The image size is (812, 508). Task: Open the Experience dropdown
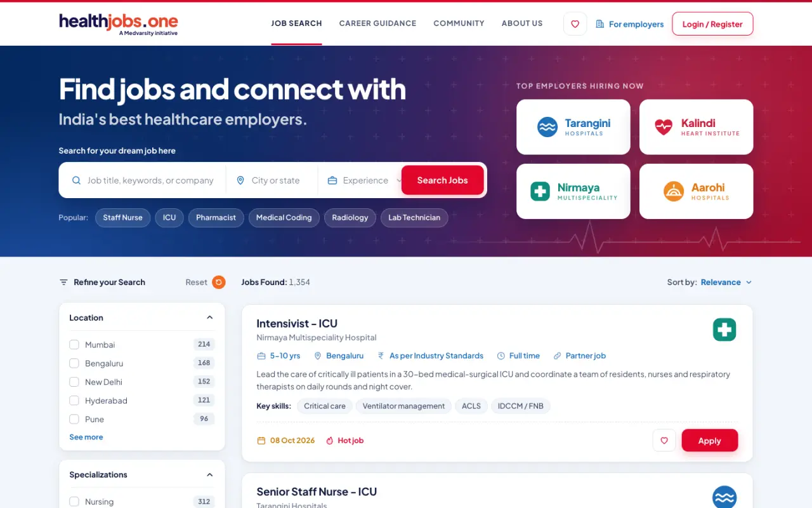(x=365, y=180)
